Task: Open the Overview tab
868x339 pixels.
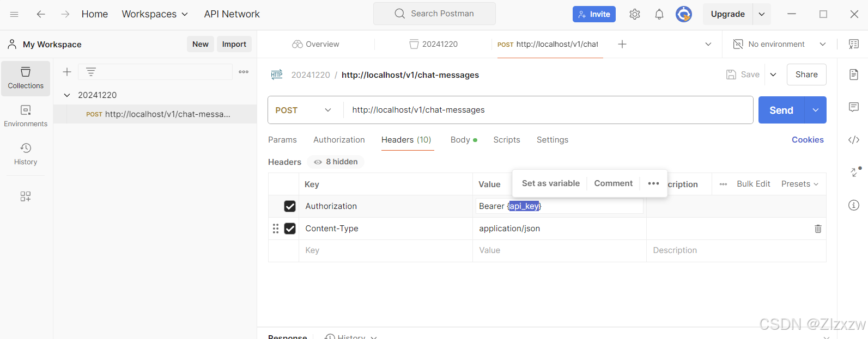Action: [x=315, y=44]
